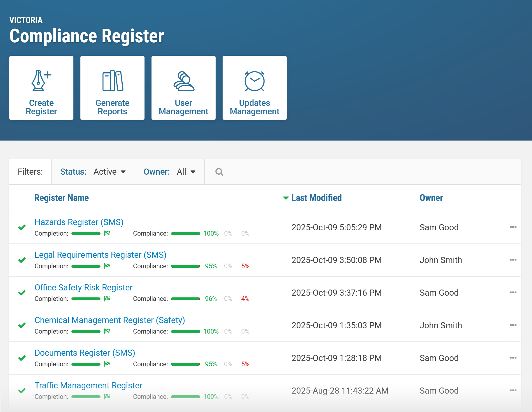Click the green checkmark beside Traffic Management Register

tap(22, 391)
